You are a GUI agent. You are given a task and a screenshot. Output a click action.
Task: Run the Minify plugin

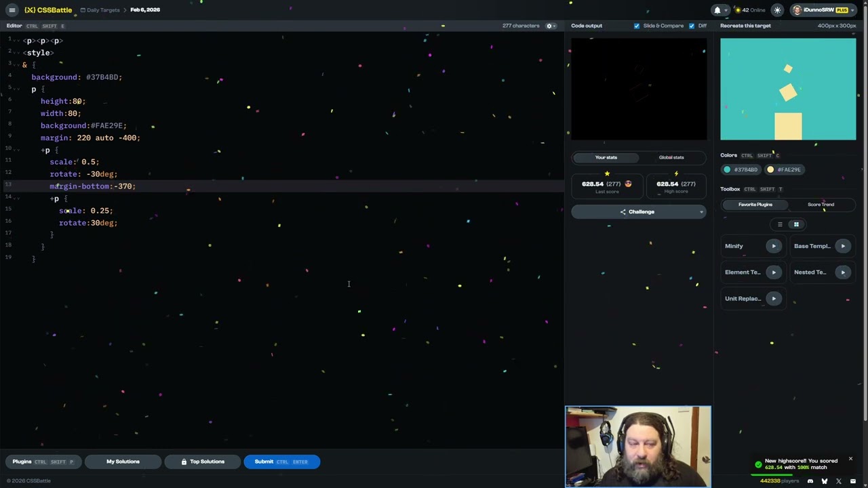pos(773,246)
